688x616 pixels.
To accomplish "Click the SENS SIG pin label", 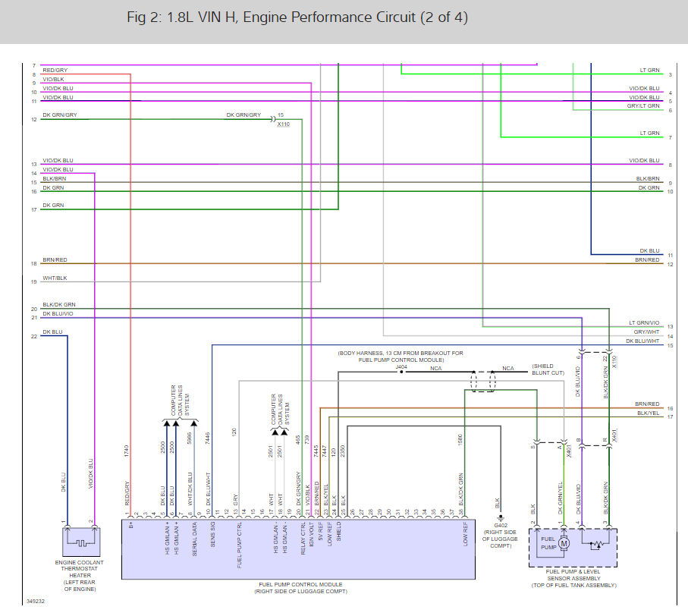I will (213, 534).
